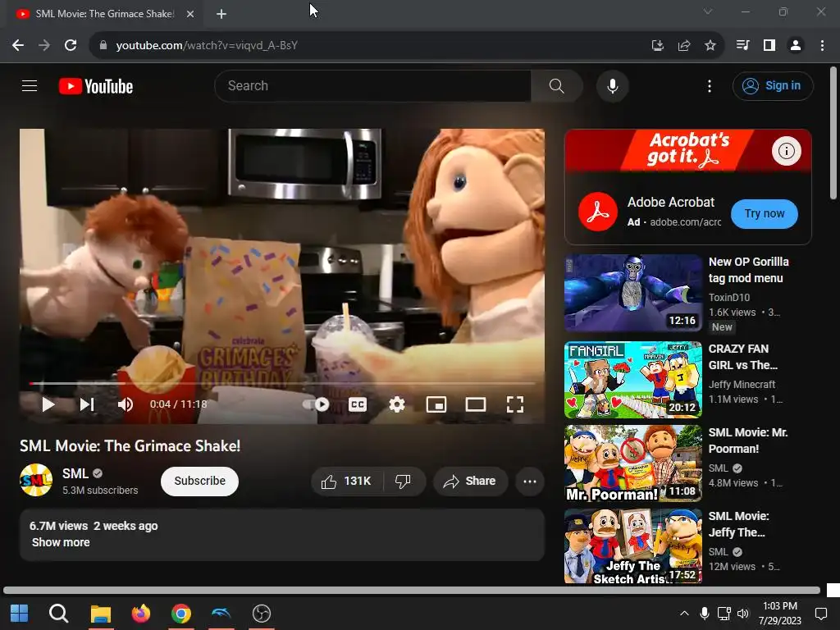Viewport: 840px width, 630px height.
Task: Sign in to YouTube
Action: (773, 85)
